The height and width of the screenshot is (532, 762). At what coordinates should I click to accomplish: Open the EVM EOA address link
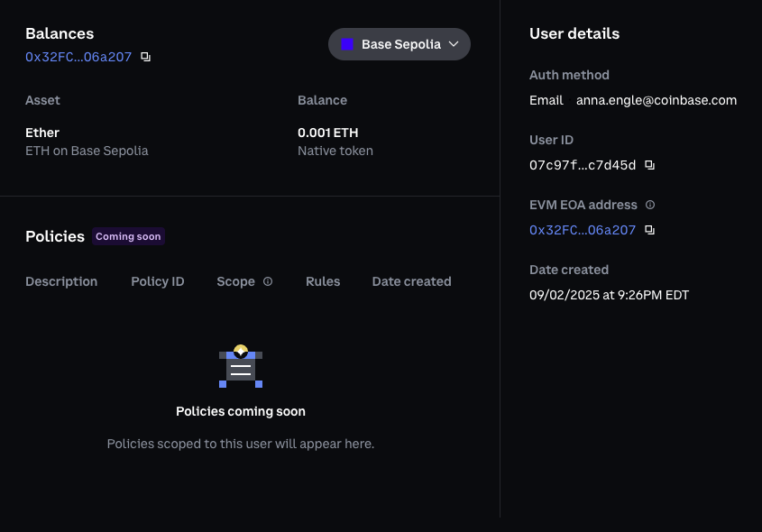click(x=582, y=230)
